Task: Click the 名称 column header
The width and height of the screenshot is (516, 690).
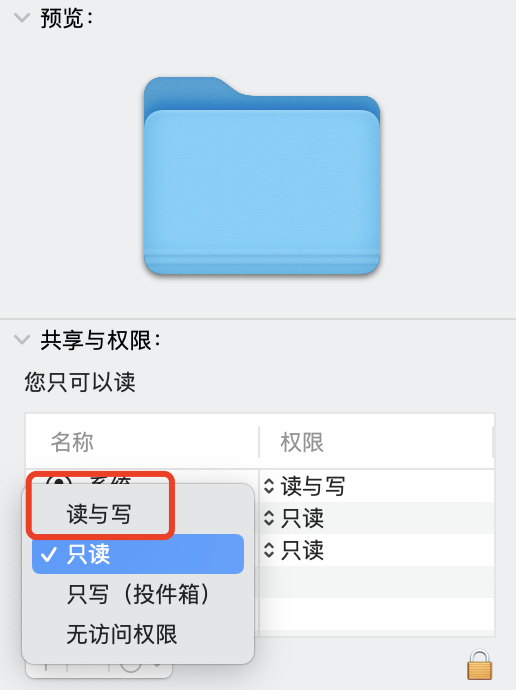Action: tap(72, 442)
